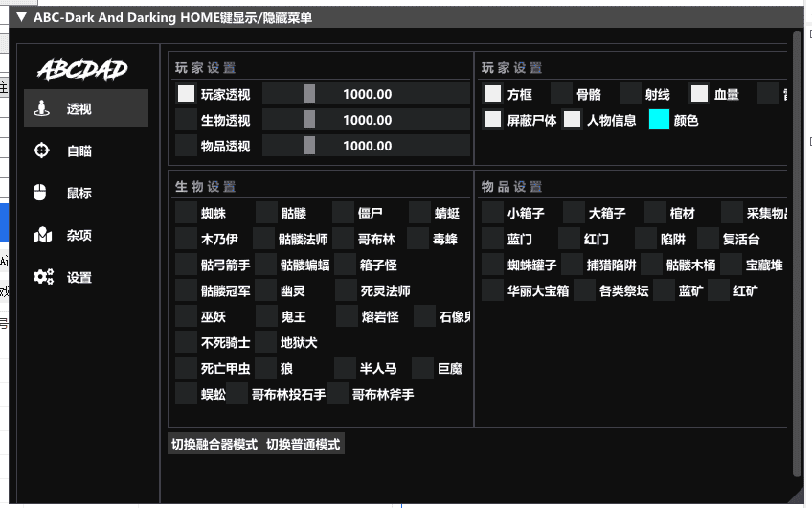Uncheck the 屏蔽尸体 checkbox
Screen dimensions: 812x508
(x=492, y=120)
